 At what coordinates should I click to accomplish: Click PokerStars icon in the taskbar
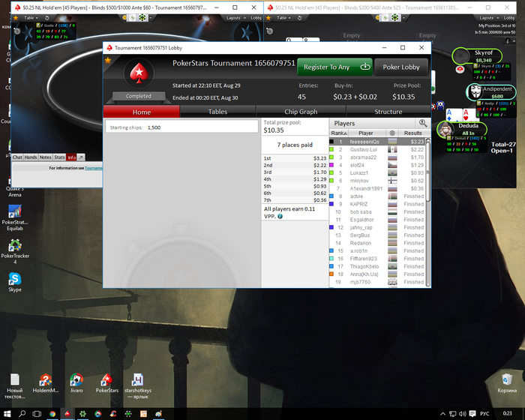pyautogui.click(x=67, y=414)
